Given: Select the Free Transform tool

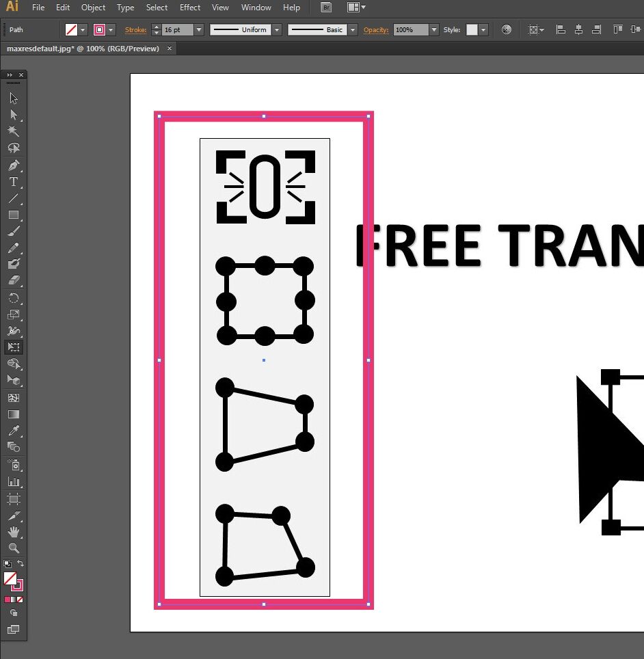Looking at the screenshot, I should pyautogui.click(x=14, y=347).
